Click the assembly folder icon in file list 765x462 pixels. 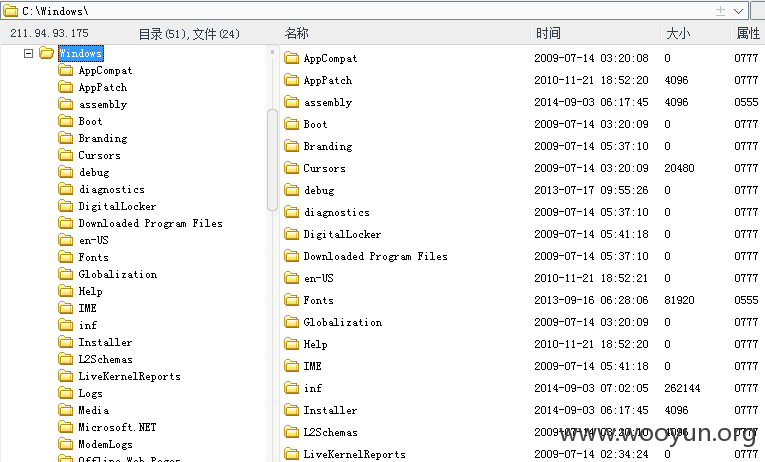point(291,102)
